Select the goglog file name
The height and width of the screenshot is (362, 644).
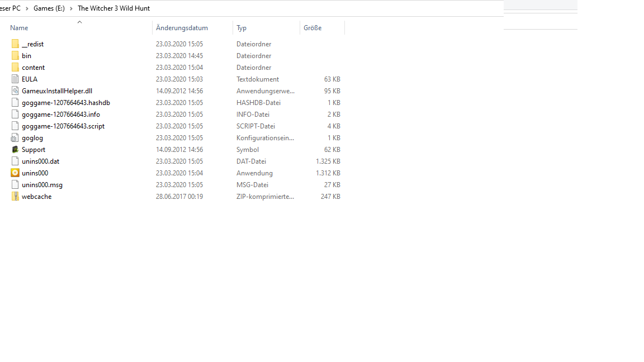click(x=32, y=138)
